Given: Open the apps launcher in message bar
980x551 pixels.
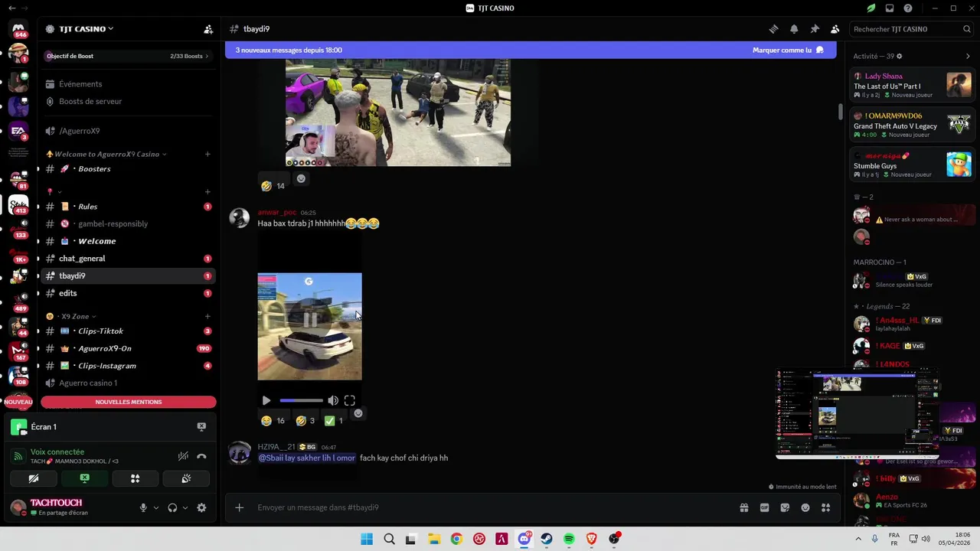Looking at the screenshot, I should click(825, 507).
